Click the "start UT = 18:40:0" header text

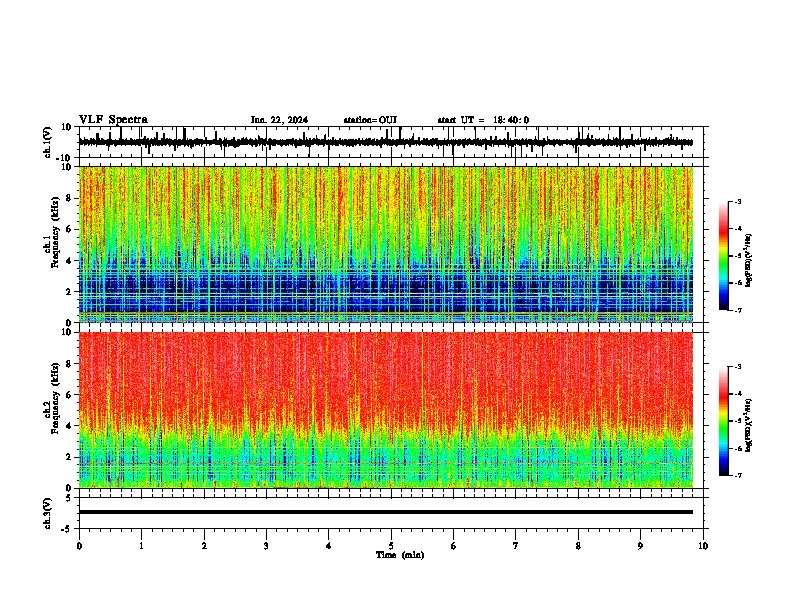pyautogui.click(x=483, y=120)
